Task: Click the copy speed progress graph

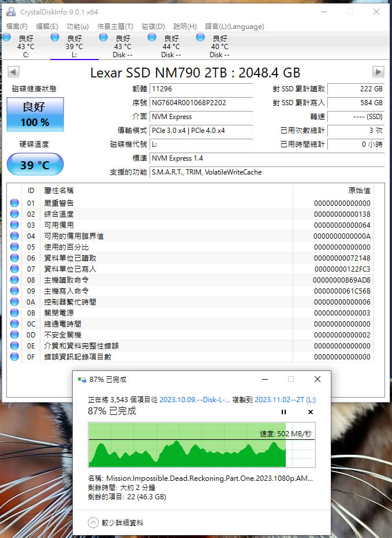Action: (202, 445)
